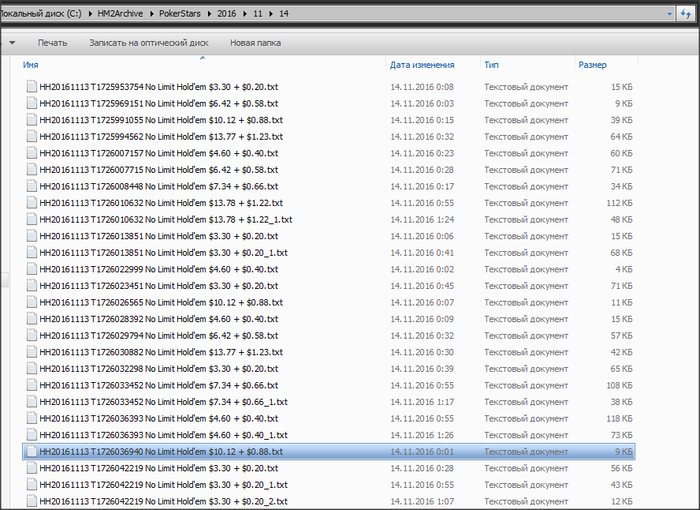Image resolution: width=700 pixels, height=510 pixels.
Task: Open toolbar dropdown arrow left of Печать
Action: pos(12,43)
